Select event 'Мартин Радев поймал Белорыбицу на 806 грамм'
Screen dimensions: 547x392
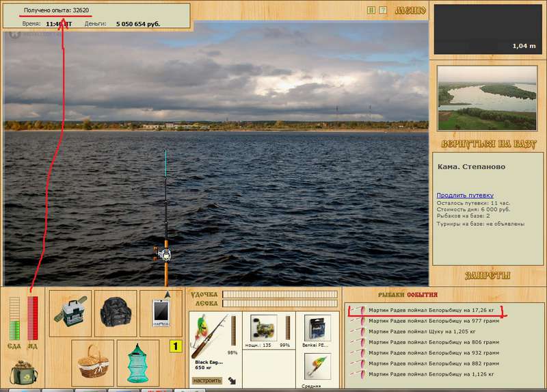click(x=433, y=342)
